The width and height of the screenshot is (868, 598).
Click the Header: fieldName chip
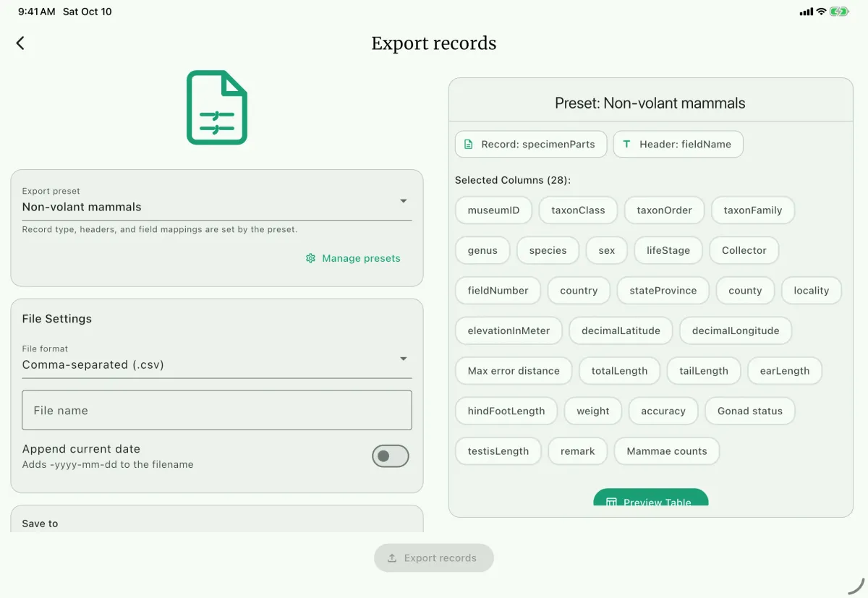(x=678, y=144)
